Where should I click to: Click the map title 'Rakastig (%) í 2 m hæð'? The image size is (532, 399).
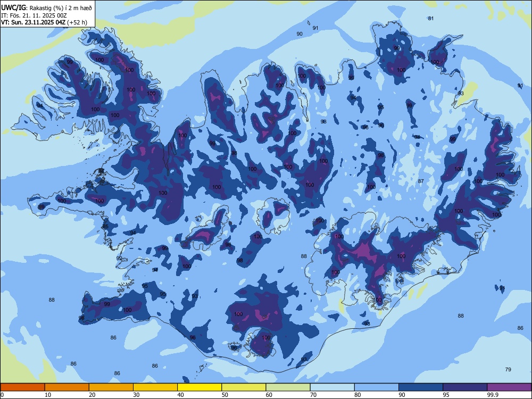[61, 7]
